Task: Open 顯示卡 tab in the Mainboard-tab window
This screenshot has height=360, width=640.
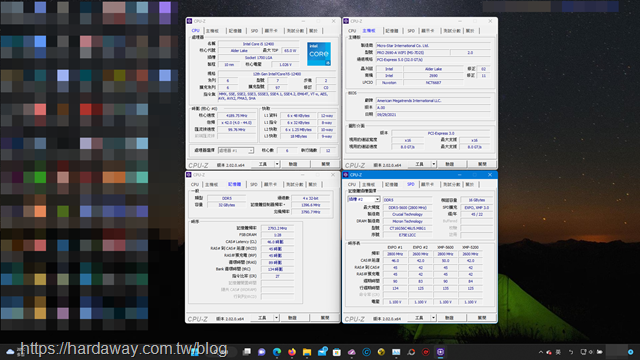Action: (x=428, y=31)
